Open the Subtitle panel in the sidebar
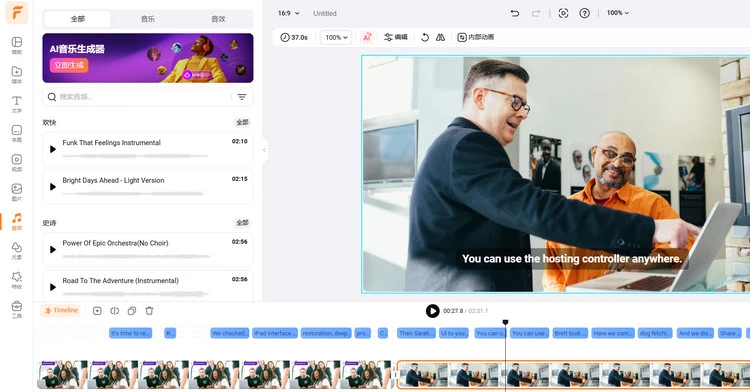This screenshot has height=392, width=750. click(x=17, y=133)
